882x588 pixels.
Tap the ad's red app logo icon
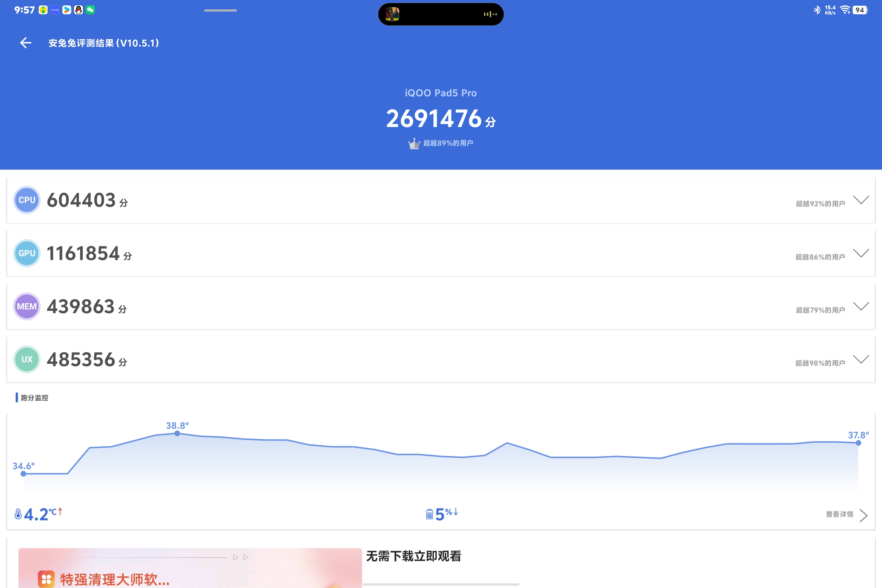click(46, 579)
